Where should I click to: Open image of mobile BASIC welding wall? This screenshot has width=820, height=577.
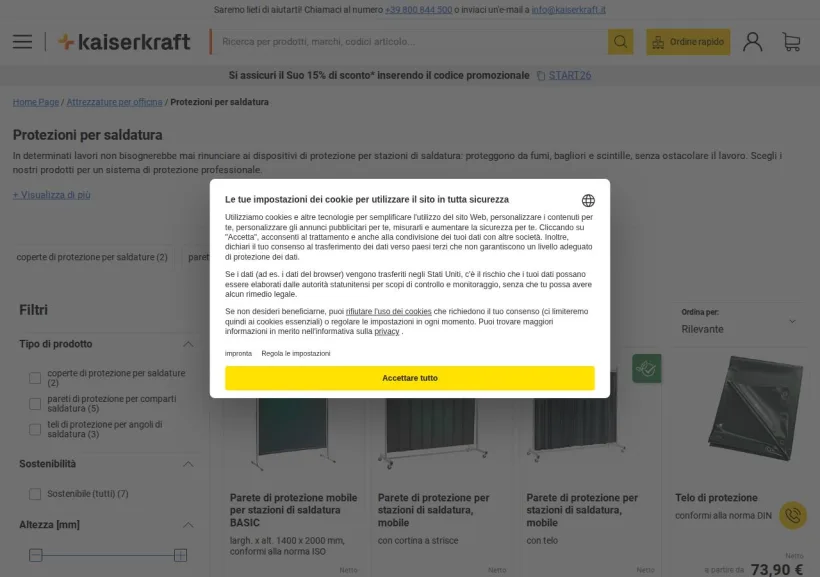click(x=293, y=432)
